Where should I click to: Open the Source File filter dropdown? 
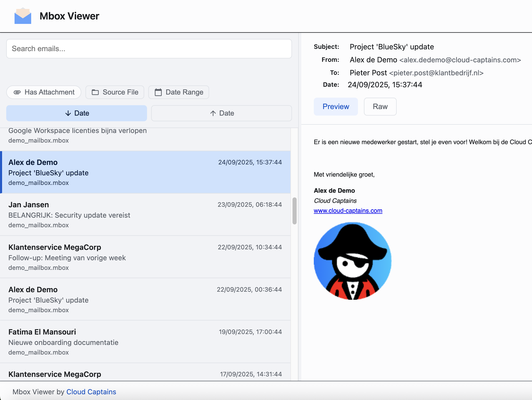115,92
